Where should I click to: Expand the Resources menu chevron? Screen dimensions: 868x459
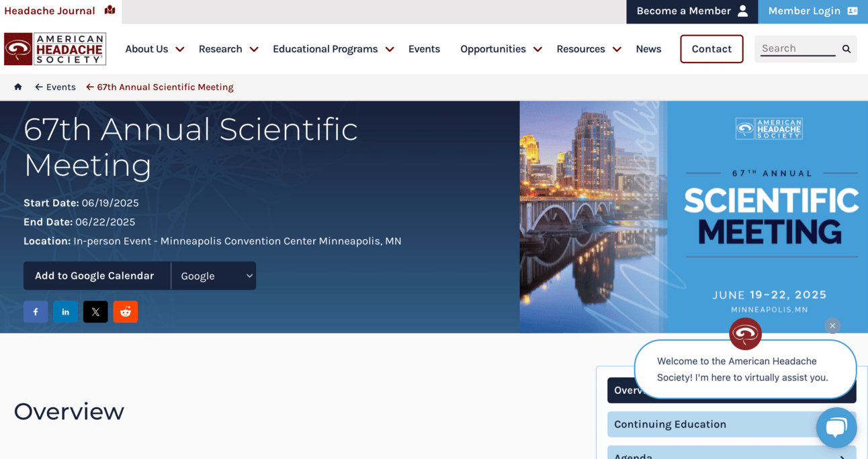(617, 49)
